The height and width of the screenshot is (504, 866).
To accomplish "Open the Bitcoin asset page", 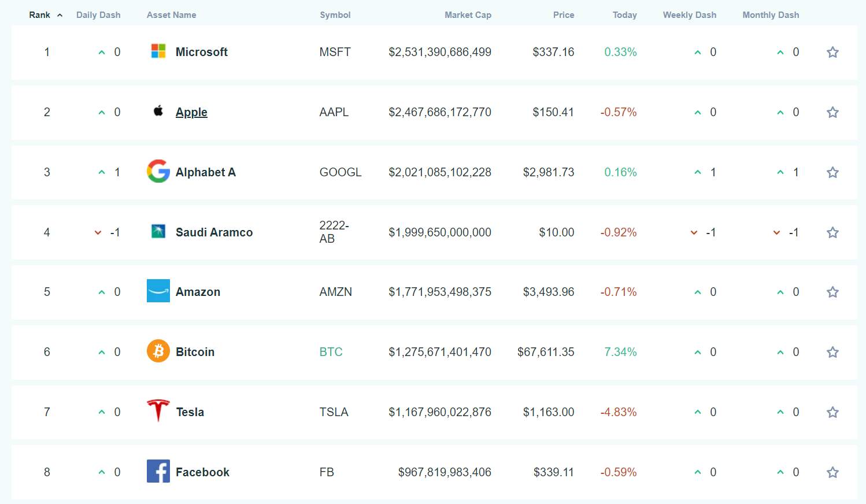I will pos(195,352).
